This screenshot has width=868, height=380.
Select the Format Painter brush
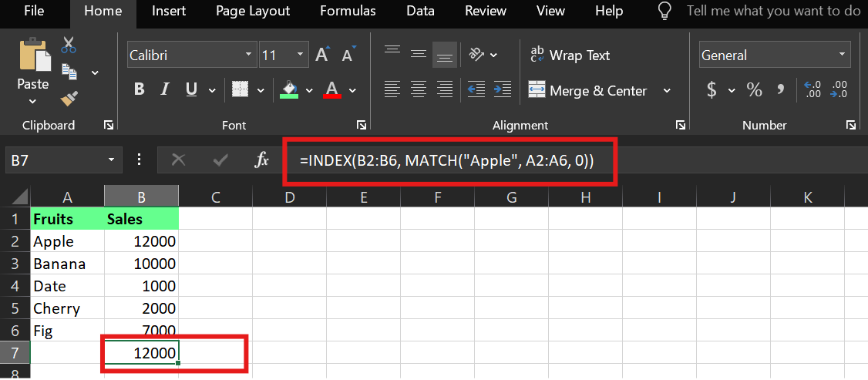[69, 99]
